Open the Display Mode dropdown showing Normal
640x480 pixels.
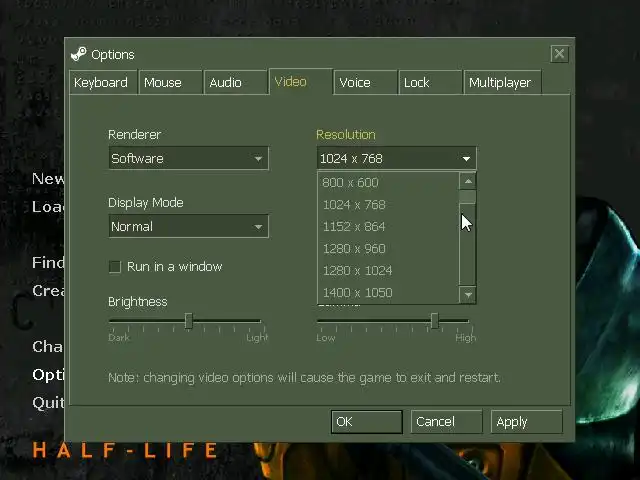coord(189,226)
